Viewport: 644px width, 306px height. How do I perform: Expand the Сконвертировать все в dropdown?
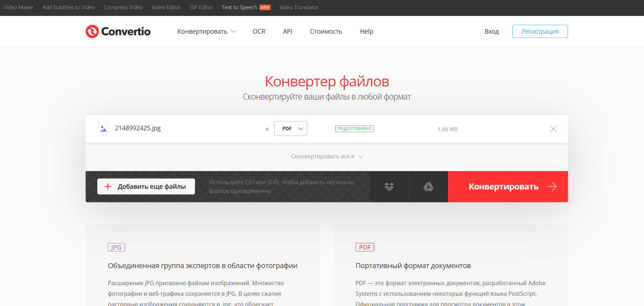(x=327, y=157)
